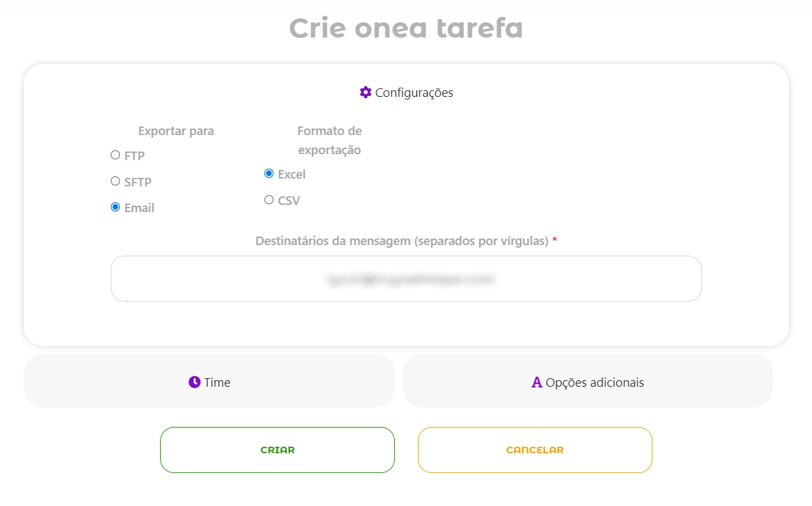Screen dimensions: 812x506
Task: Choose the SFTP export radio button
Action: pyautogui.click(x=115, y=181)
